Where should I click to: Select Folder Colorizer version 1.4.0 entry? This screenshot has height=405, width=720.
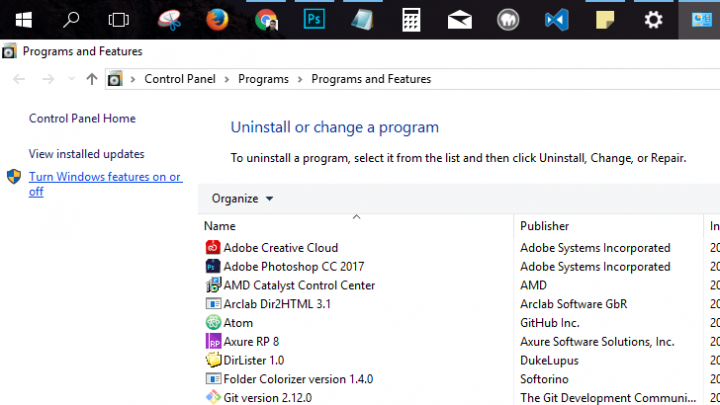(298, 379)
